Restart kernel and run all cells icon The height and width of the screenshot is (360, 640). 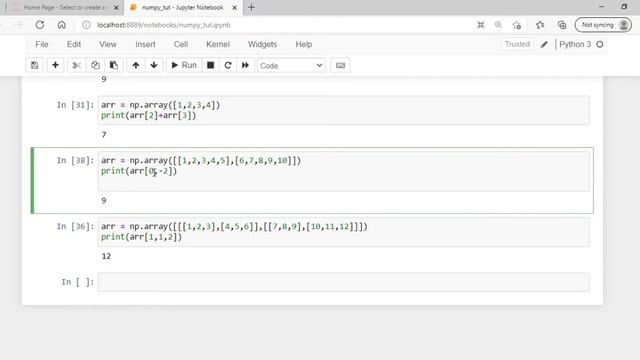tap(245, 65)
